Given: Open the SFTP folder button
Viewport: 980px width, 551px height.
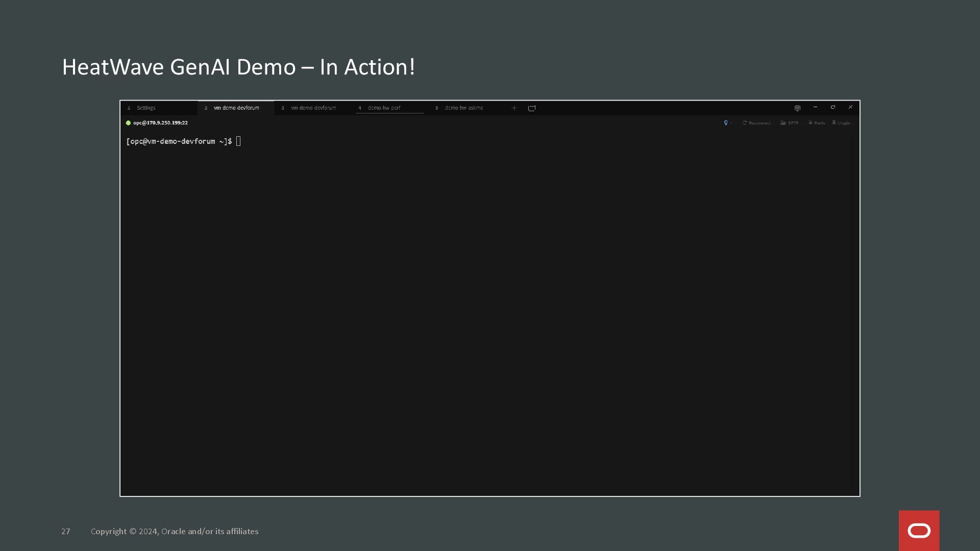Looking at the screenshot, I should 789,123.
